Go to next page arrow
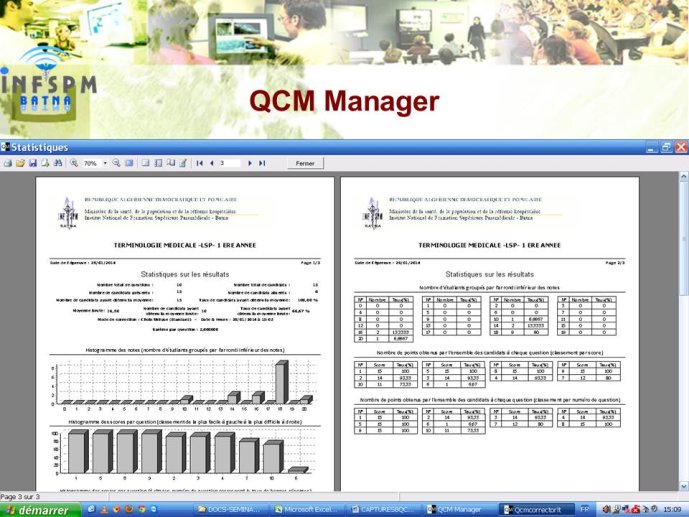This screenshot has width=689, height=517. tap(250, 163)
